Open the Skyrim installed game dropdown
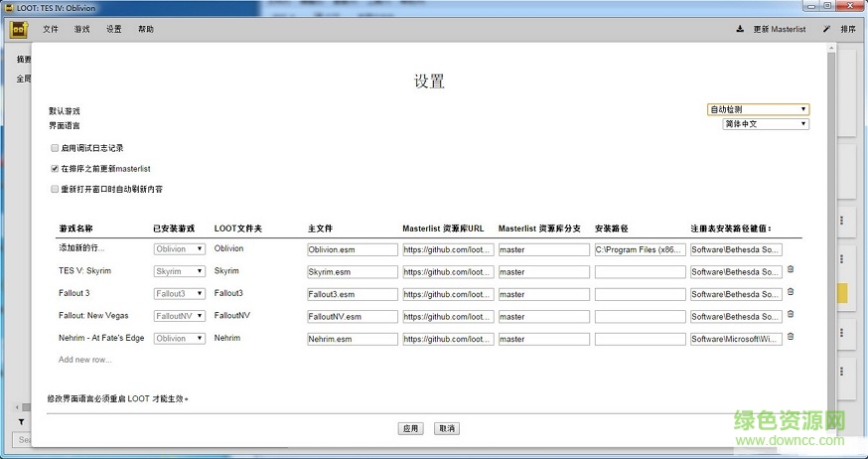Screen dimensions: 868x459 point(180,271)
